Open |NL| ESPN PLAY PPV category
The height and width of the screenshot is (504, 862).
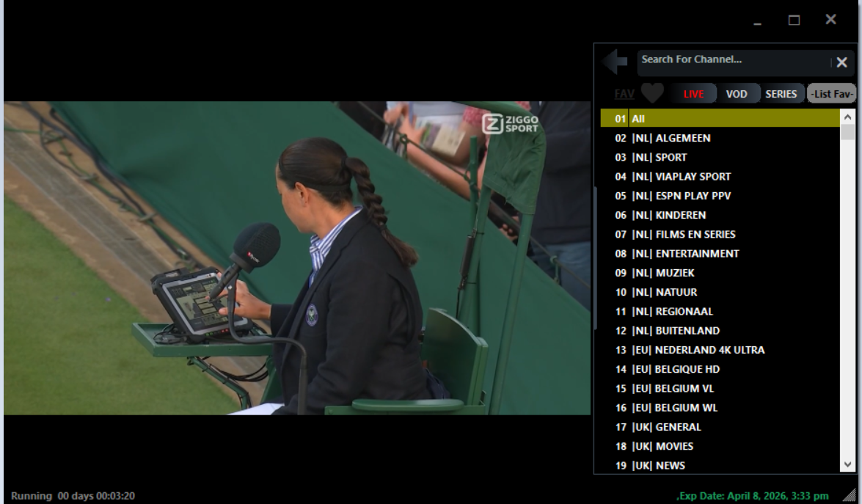720,196
